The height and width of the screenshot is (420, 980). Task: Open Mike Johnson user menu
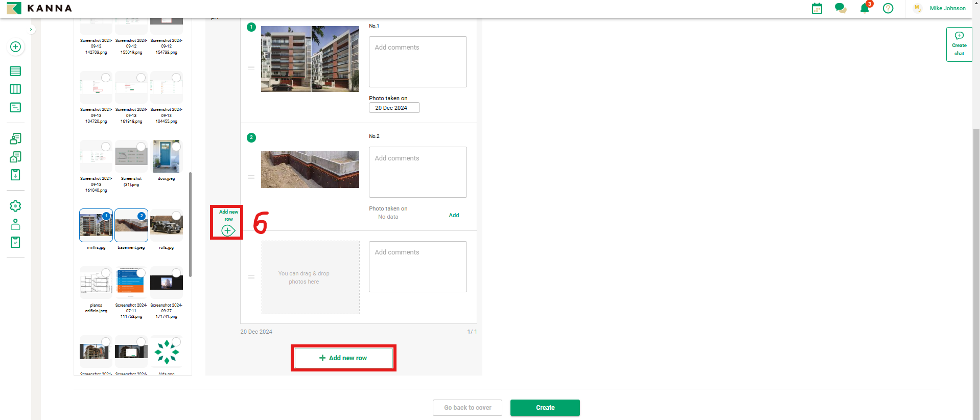[947, 8]
